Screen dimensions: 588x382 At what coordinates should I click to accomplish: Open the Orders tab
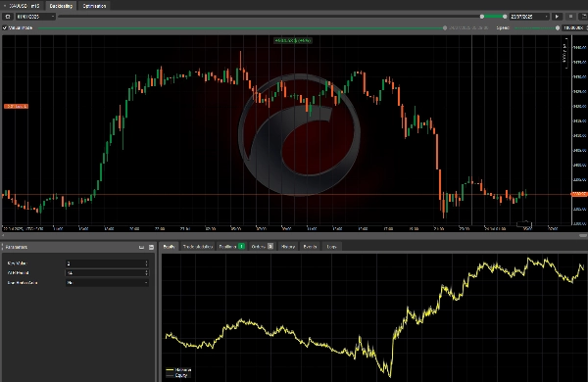click(262, 246)
